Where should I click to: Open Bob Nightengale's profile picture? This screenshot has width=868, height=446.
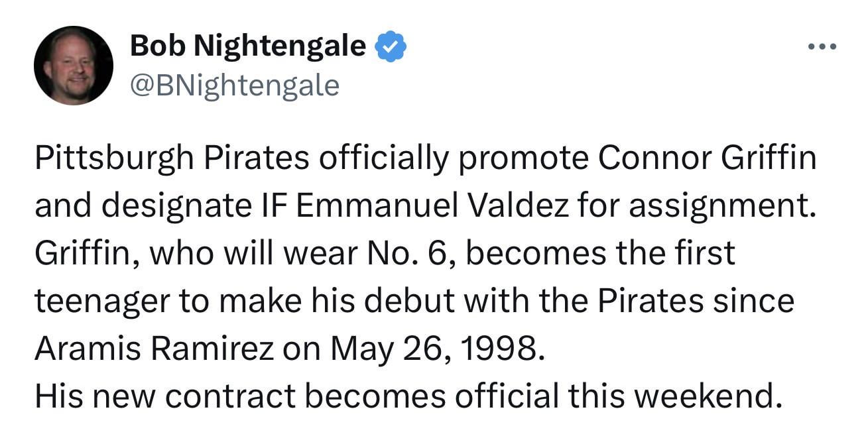click(x=73, y=66)
